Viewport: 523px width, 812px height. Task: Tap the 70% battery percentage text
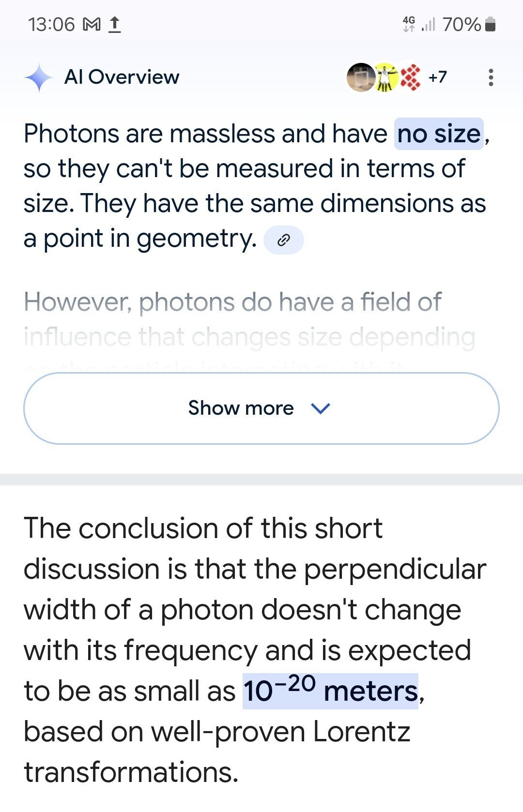point(461,24)
